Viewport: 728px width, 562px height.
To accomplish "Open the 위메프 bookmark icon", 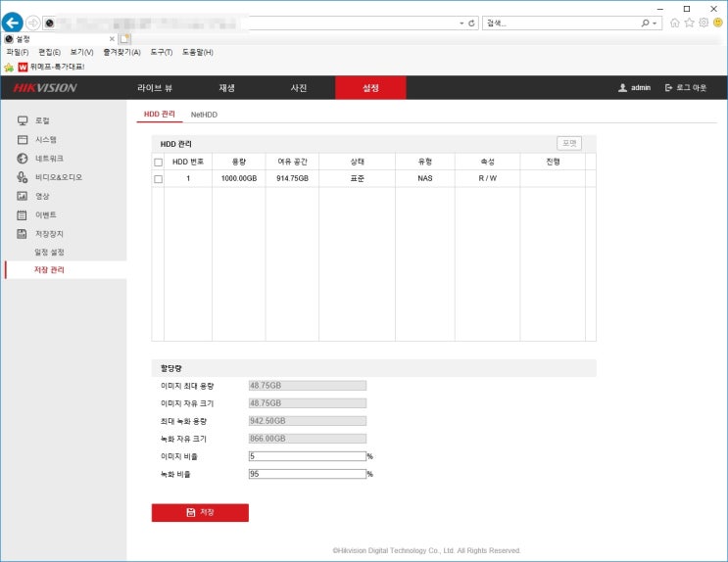I will pos(23,68).
